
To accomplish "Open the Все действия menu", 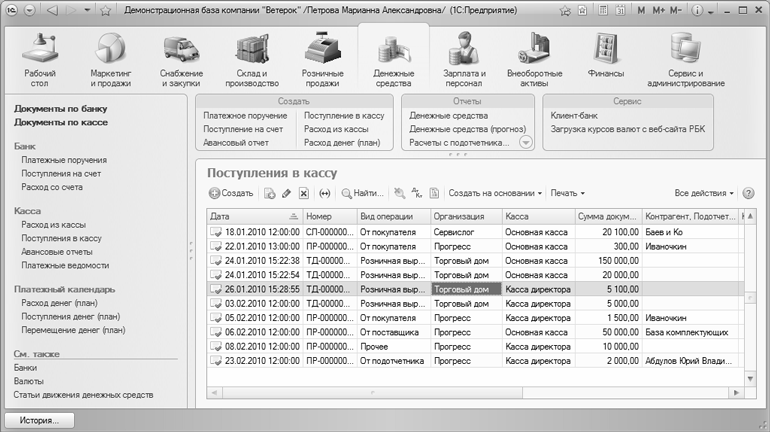I will pyautogui.click(x=704, y=193).
